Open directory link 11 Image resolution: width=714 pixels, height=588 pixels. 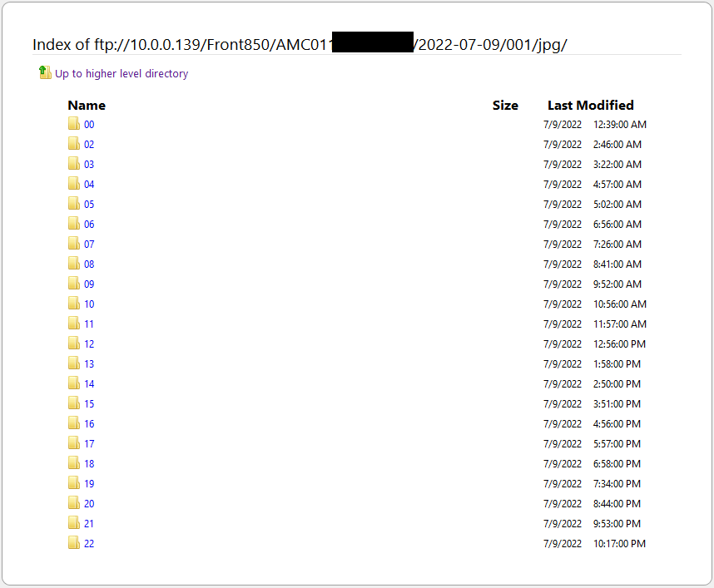pyautogui.click(x=89, y=325)
